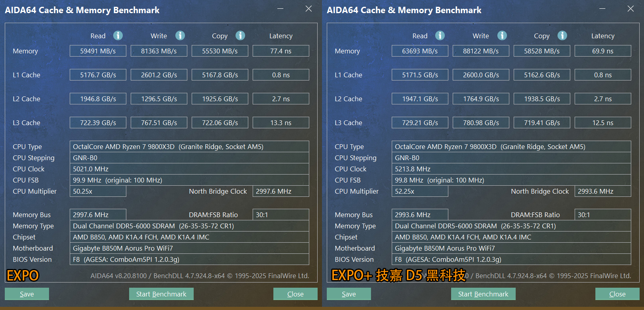Image resolution: width=644 pixels, height=310 pixels.
Task: Click Close button in the right window
Action: point(617,294)
